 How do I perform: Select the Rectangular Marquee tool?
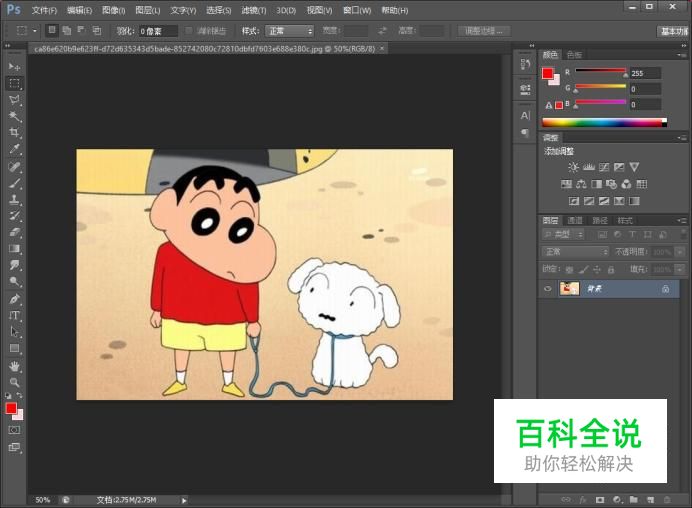(14, 83)
